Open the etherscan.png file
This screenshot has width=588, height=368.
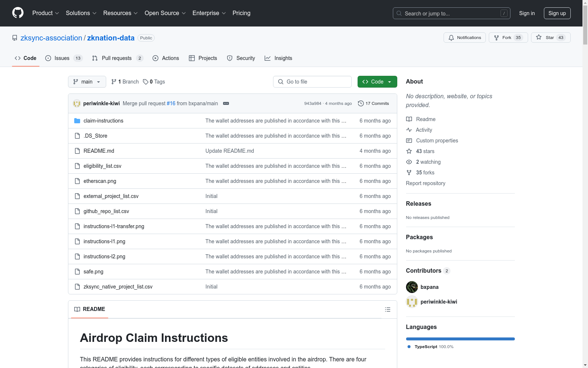[100, 181]
